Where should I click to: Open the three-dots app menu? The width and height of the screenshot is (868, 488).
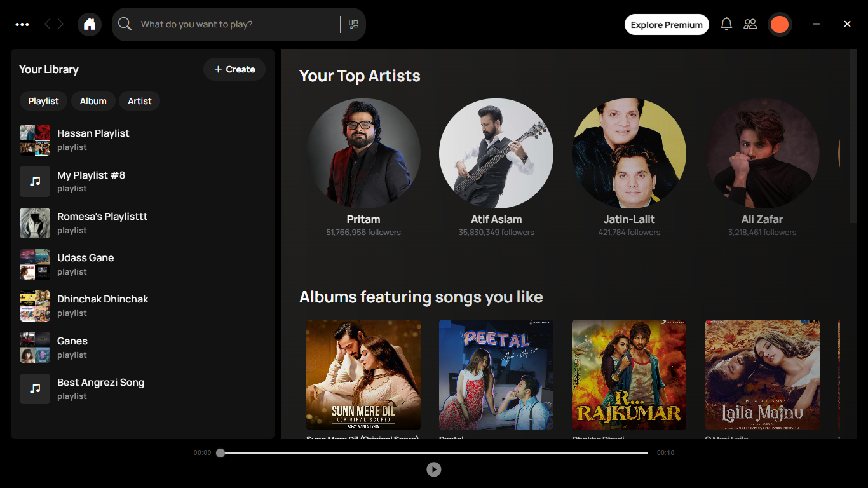[22, 24]
